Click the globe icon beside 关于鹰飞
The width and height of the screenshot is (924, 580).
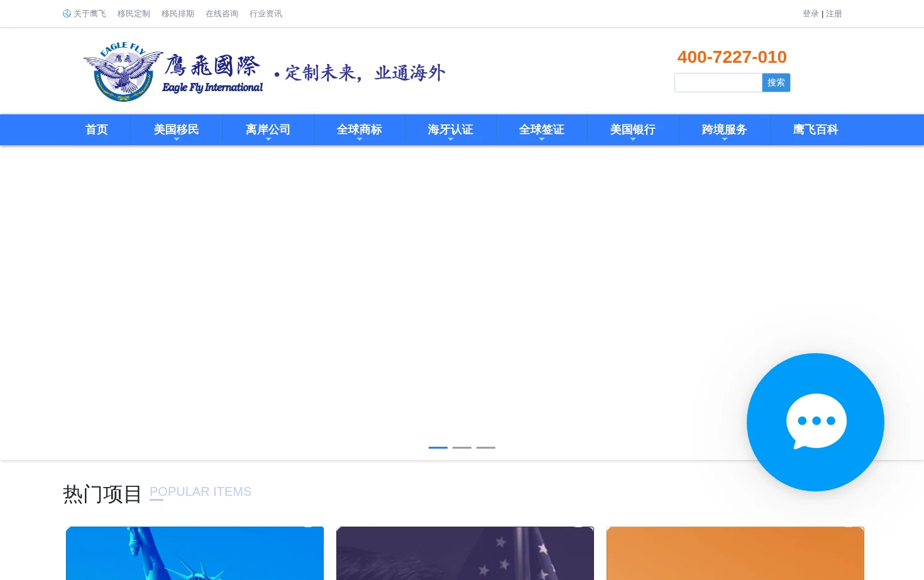click(67, 14)
